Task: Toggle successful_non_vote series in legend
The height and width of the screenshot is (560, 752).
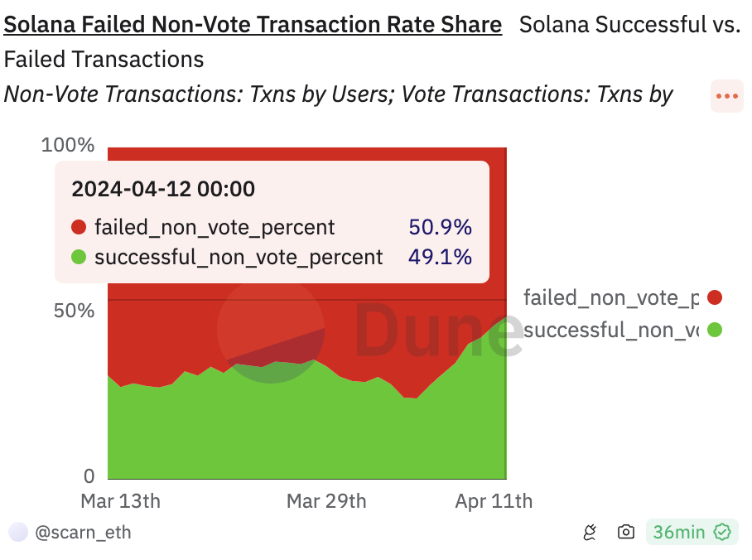Action: (x=611, y=330)
